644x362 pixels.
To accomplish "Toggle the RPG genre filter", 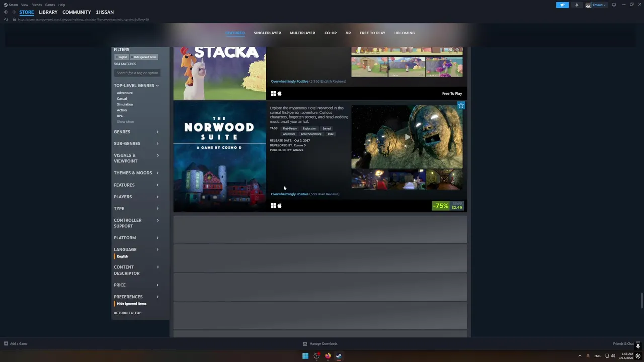I will [x=120, y=116].
